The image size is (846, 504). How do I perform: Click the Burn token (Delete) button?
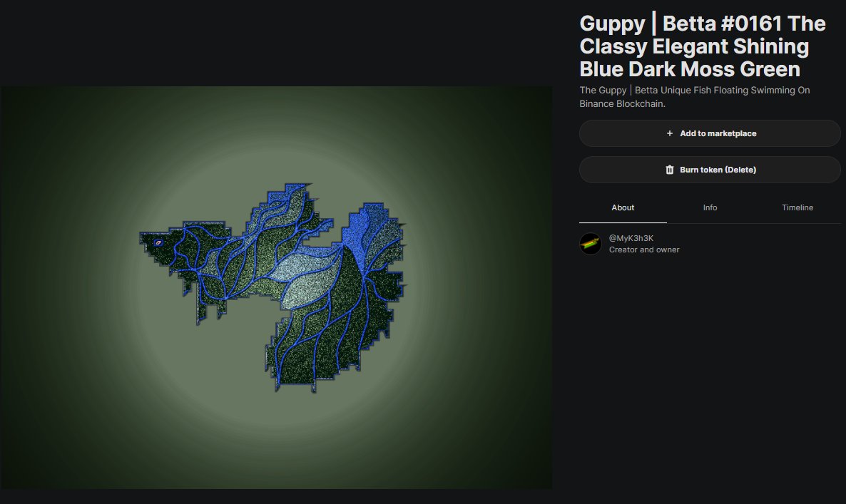click(710, 170)
